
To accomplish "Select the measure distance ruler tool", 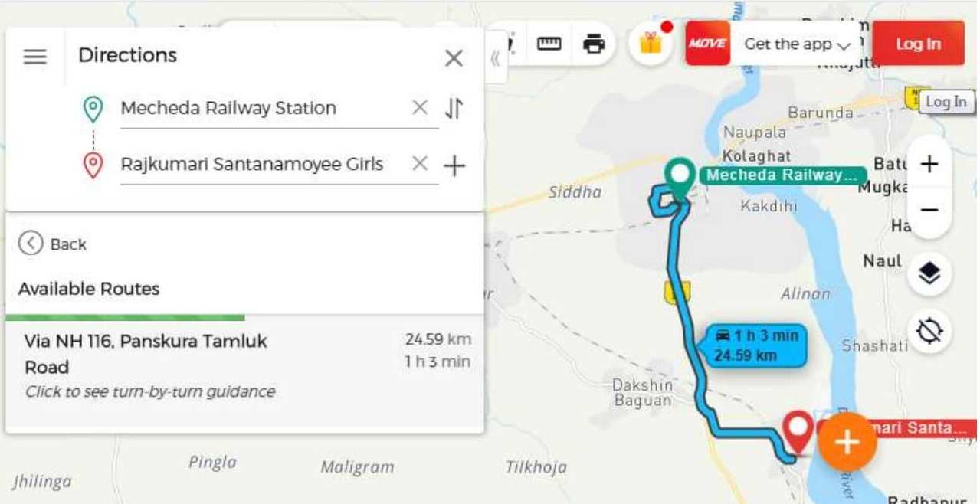I will click(549, 44).
